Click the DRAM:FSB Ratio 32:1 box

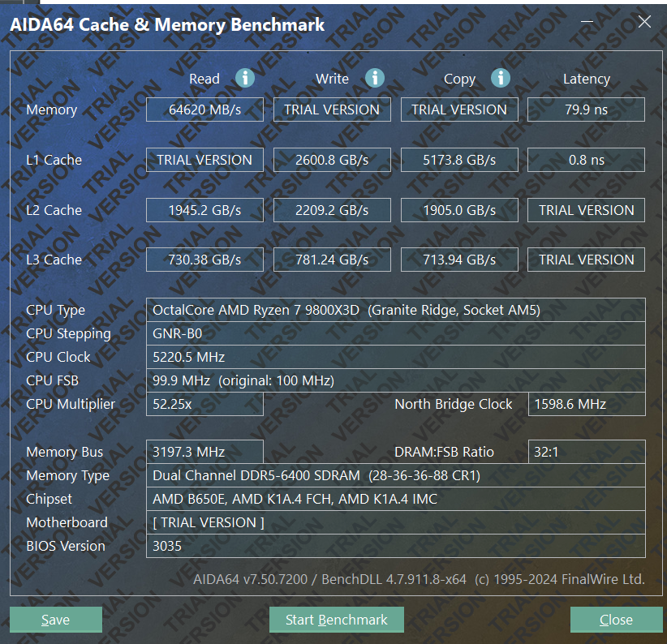[x=586, y=452]
